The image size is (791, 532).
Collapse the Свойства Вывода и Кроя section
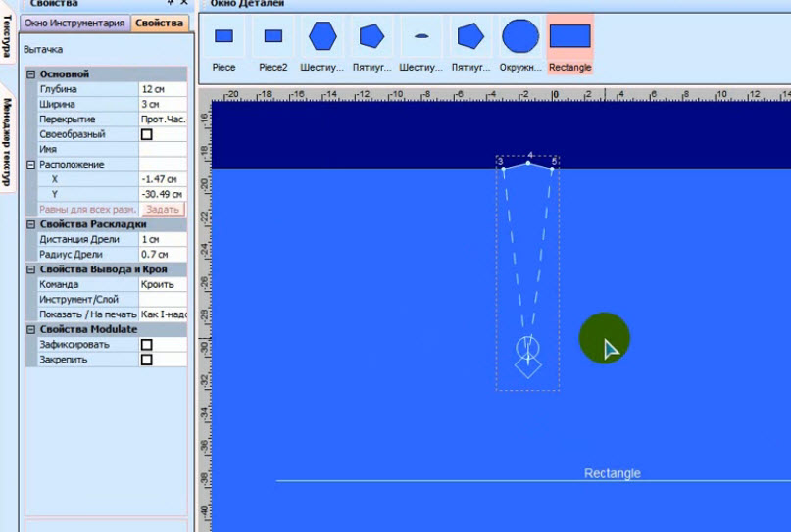[x=30, y=269]
